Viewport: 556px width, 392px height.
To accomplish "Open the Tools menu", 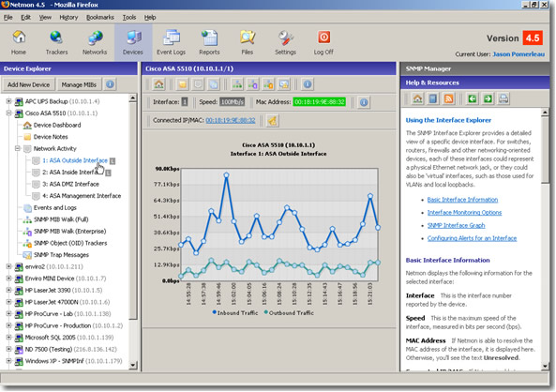I will [x=129, y=17].
